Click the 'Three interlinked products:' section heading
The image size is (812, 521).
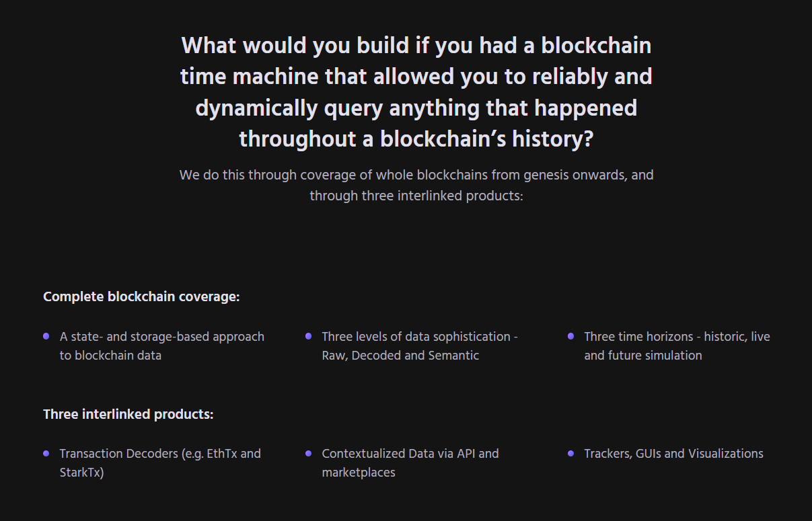(x=128, y=414)
